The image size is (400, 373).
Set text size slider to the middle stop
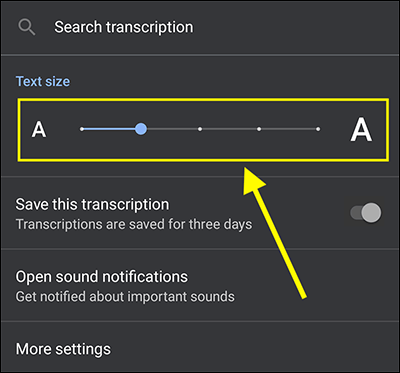pos(200,129)
